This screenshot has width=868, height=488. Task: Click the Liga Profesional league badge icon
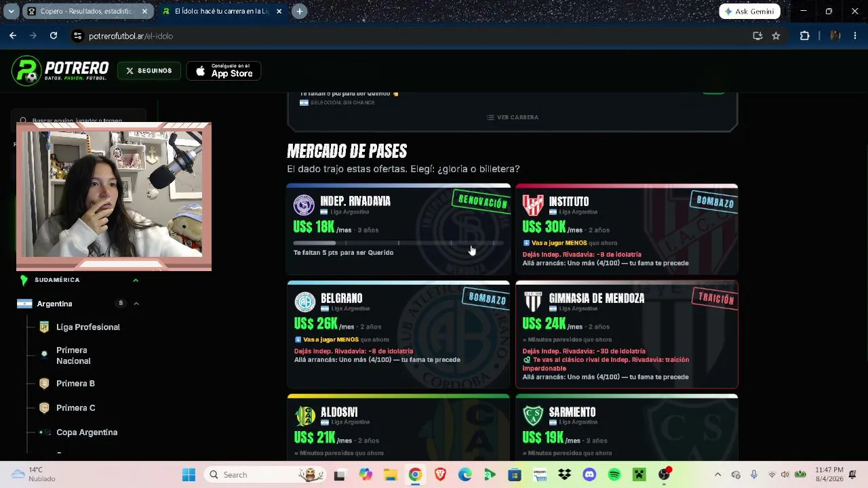point(44,327)
